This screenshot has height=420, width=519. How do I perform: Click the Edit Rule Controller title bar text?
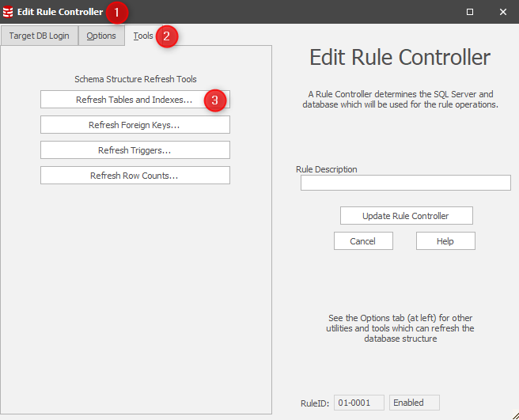pyautogui.click(x=59, y=12)
